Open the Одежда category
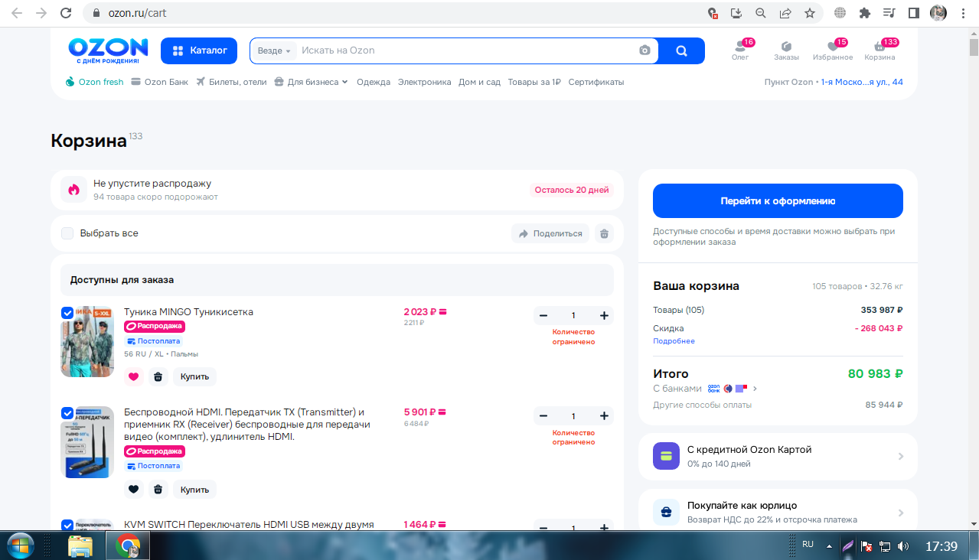The height and width of the screenshot is (560, 979). pyautogui.click(x=374, y=82)
